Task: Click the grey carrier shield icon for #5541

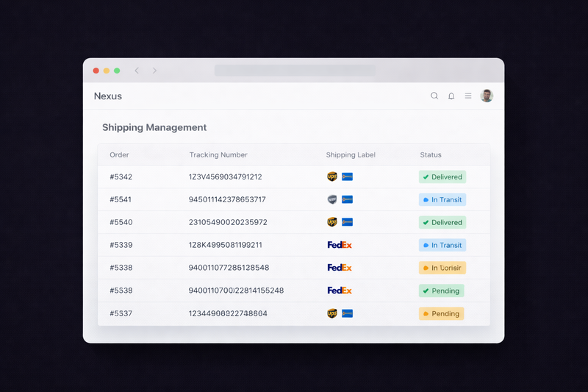Action: point(332,199)
